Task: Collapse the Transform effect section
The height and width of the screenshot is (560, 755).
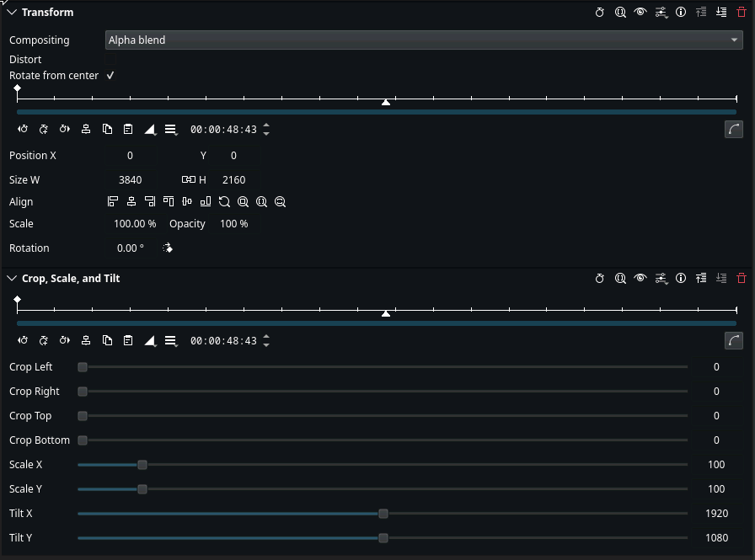Action: click(x=12, y=12)
